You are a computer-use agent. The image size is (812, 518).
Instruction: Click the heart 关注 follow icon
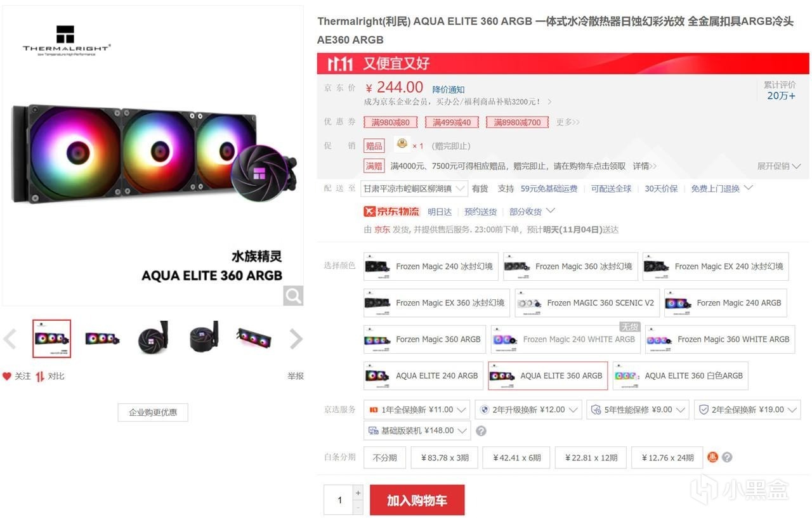[7, 376]
